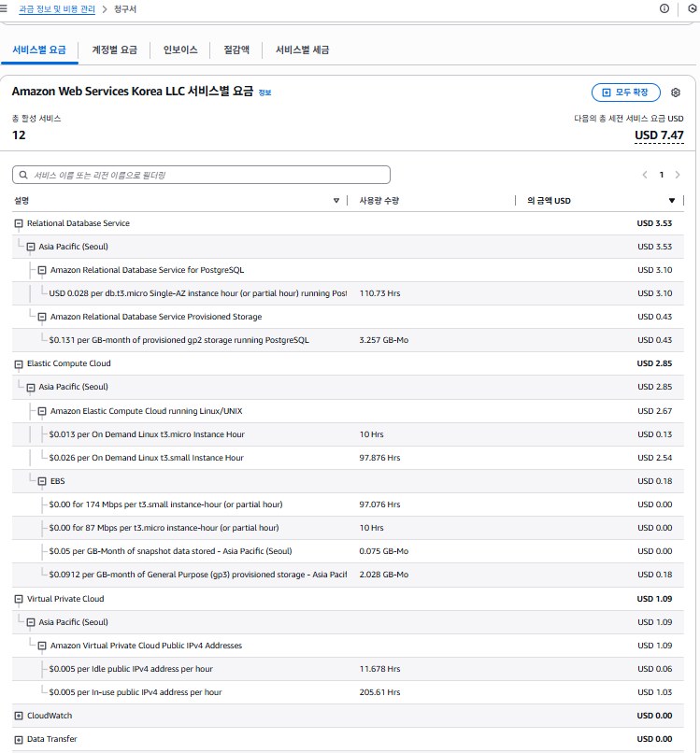Filter by service name input field

(201, 175)
